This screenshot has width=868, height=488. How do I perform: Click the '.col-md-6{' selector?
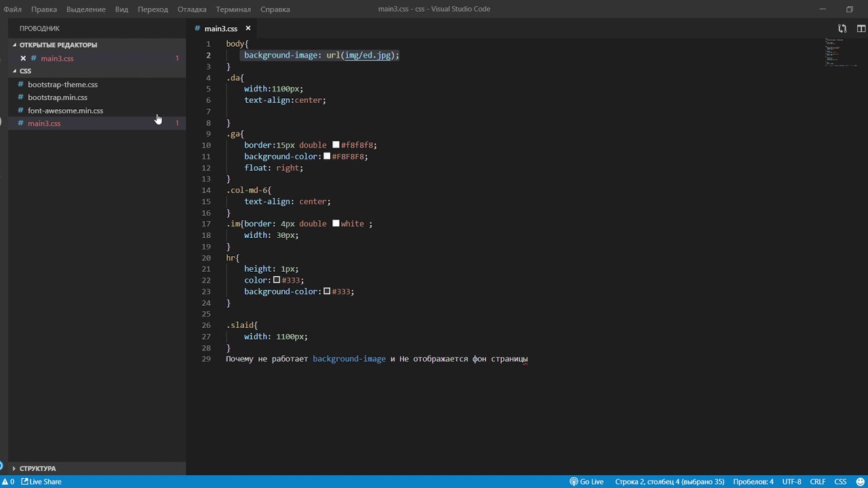tap(248, 190)
